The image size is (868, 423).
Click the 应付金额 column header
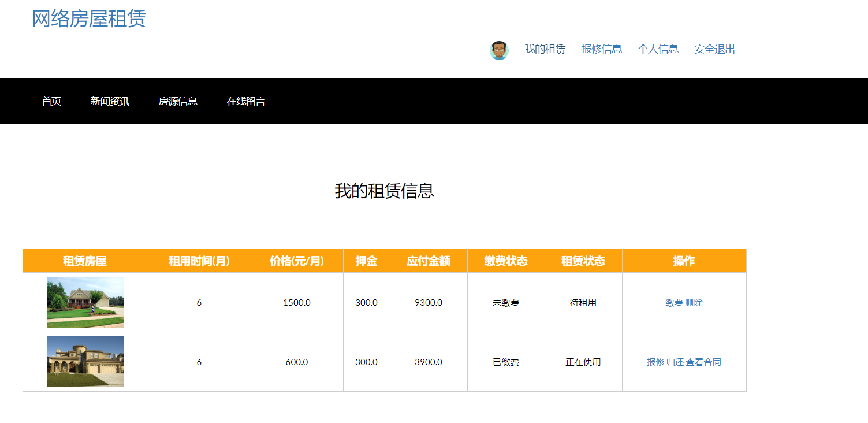(429, 261)
